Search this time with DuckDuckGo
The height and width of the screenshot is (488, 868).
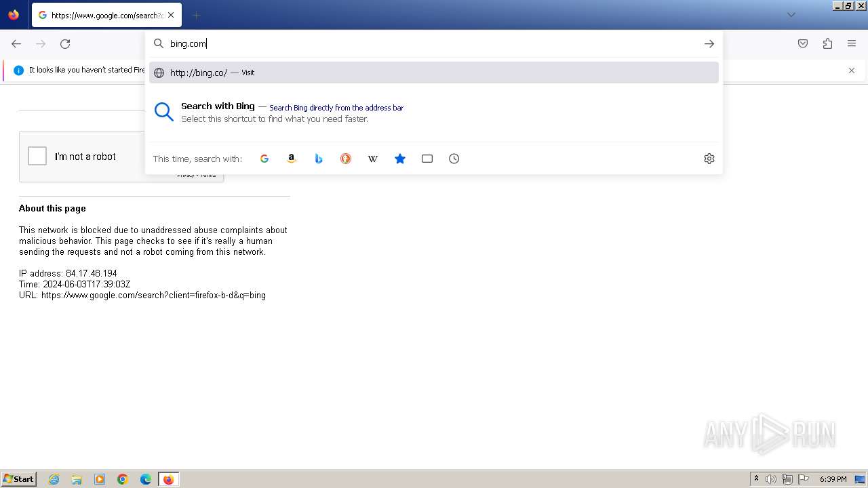point(346,159)
